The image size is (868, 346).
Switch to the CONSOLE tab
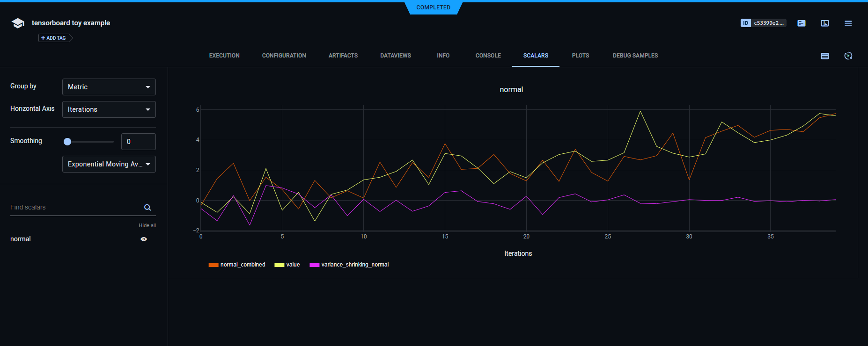tap(488, 56)
